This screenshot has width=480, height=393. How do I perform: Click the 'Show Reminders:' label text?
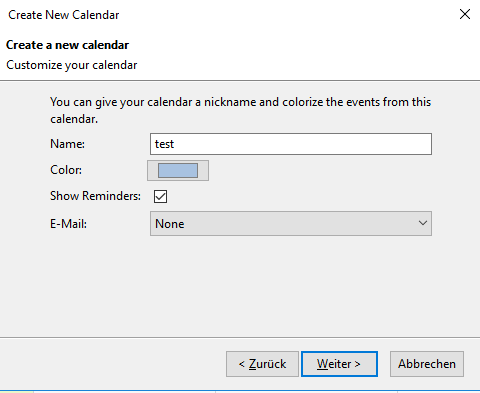(x=95, y=196)
